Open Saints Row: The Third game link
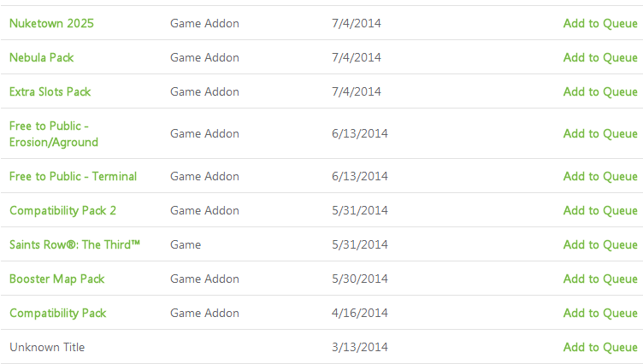This screenshot has height=364, width=643. point(74,244)
